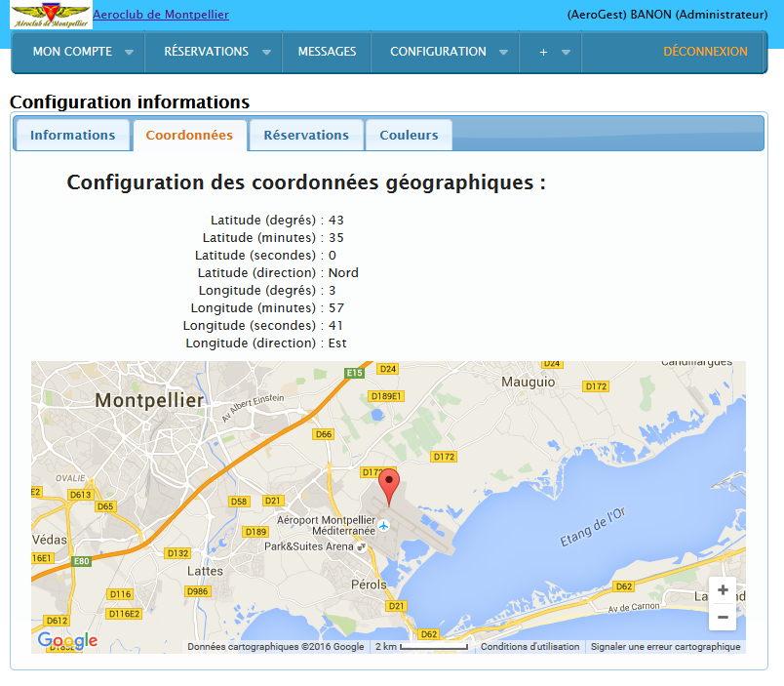Viewport: 784px width, 686px height.
Task: Click the airport icon on the map
Action: pyautogui.click(x=383, y=526)
